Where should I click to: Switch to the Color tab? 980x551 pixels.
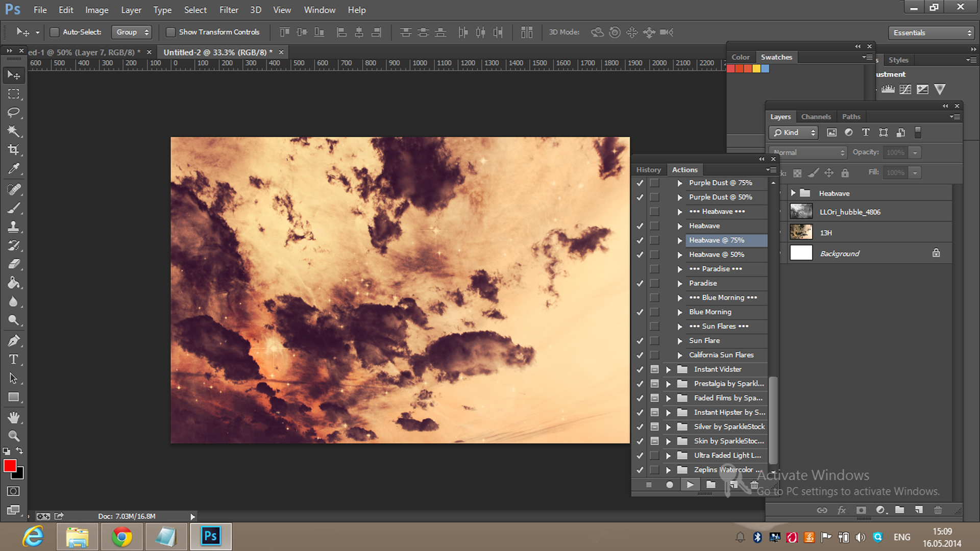pyautogui.click(x=741, y=57)
